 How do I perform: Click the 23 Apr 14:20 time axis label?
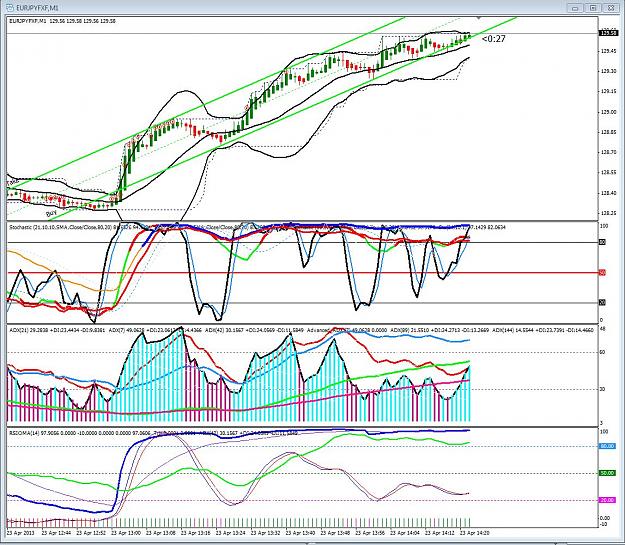[x=475, y=533]
